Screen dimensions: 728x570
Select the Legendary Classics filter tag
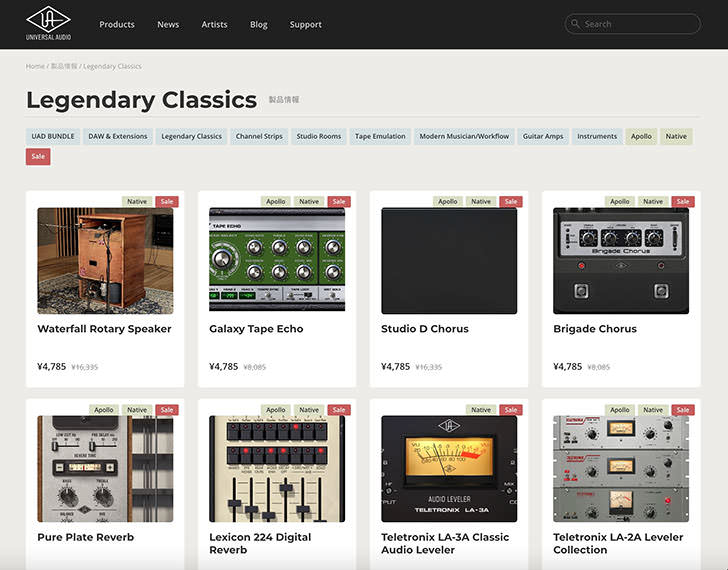tap(191, 136)
